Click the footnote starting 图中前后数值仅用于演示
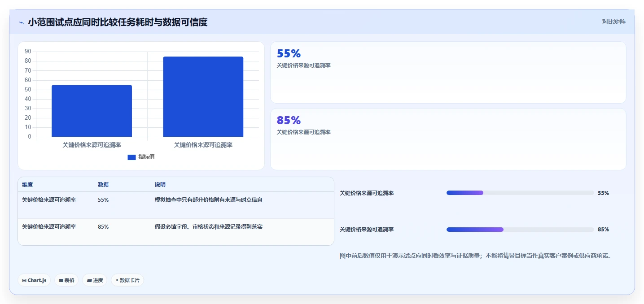Image resolution: width=644 pixels, height=304 pixels. [x=476, y=256]
